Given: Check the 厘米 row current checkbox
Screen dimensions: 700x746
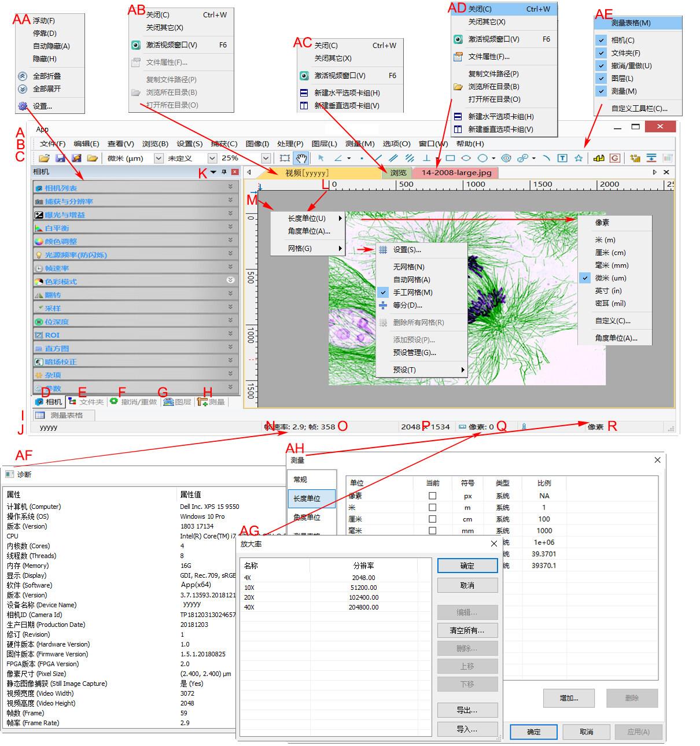Looking at the screenshot, I should click(432, 519).
